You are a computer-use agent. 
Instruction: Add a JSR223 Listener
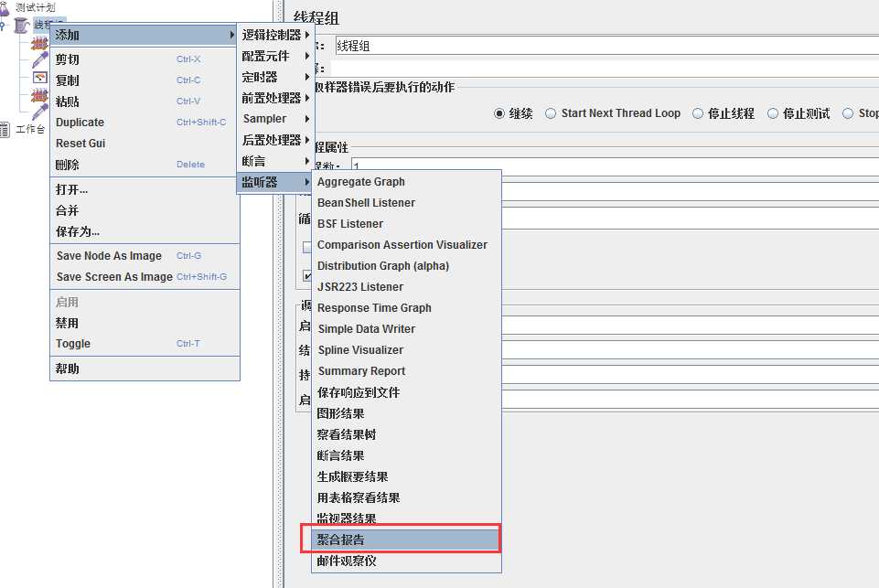pyautogui.click(x=406, y=287)
